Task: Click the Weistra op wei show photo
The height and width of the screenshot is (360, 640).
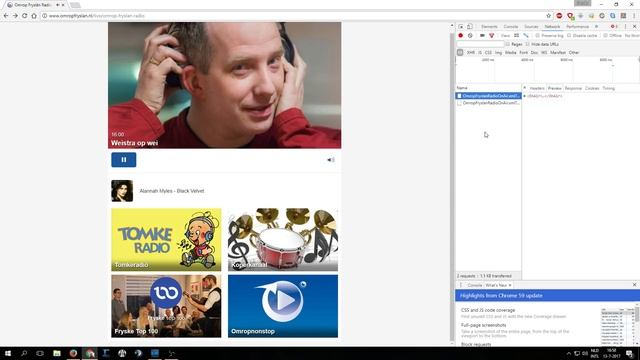Action: 224,85
